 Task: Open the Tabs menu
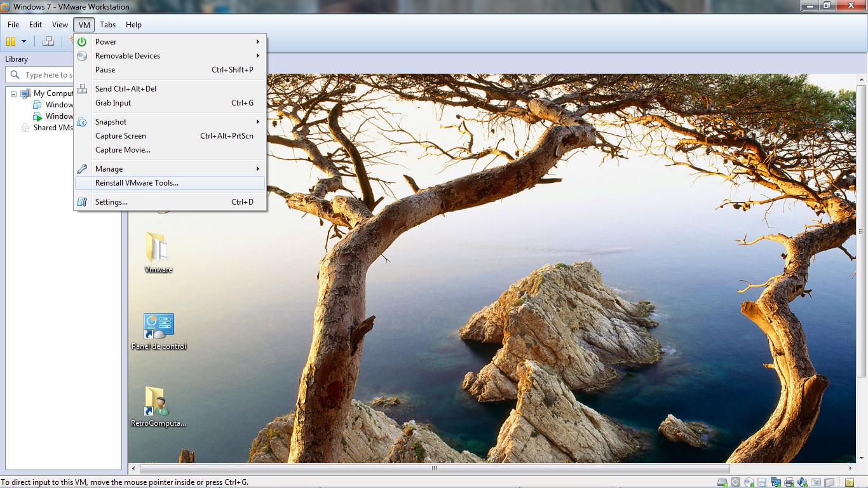(x=107, y=25)
